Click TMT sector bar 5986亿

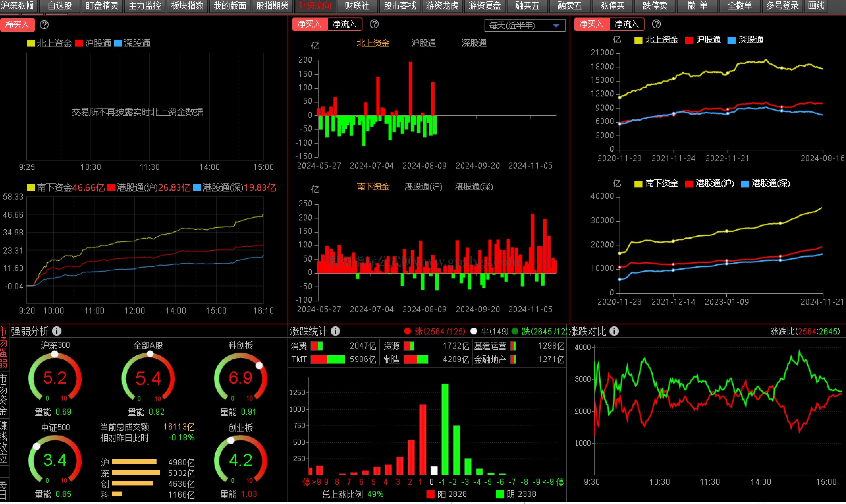(x=328, y=359)
